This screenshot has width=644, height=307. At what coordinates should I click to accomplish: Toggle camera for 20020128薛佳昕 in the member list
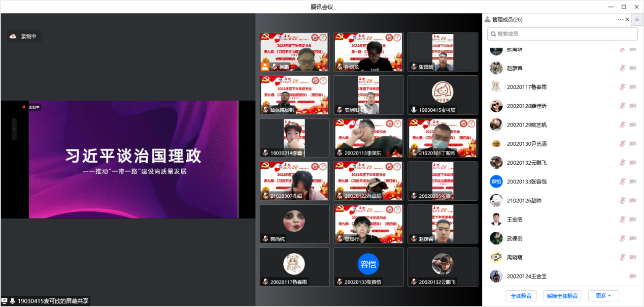pos(633,106)
